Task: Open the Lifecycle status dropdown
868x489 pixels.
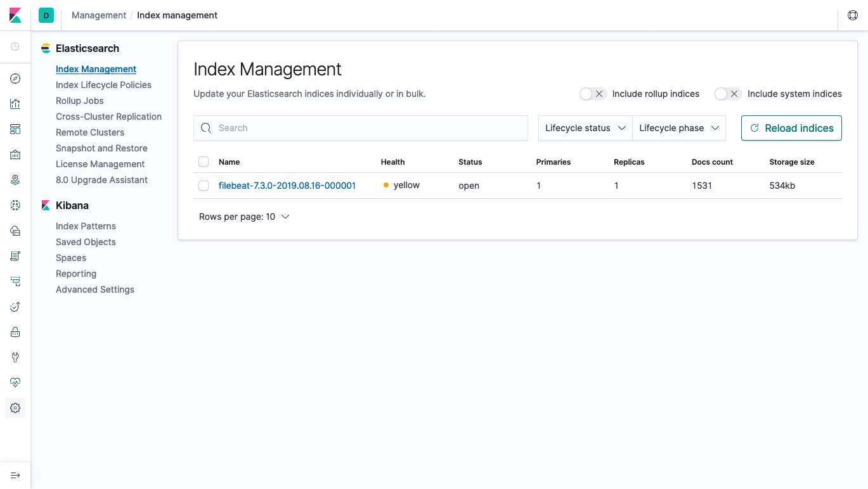Action: click(584, 128)
